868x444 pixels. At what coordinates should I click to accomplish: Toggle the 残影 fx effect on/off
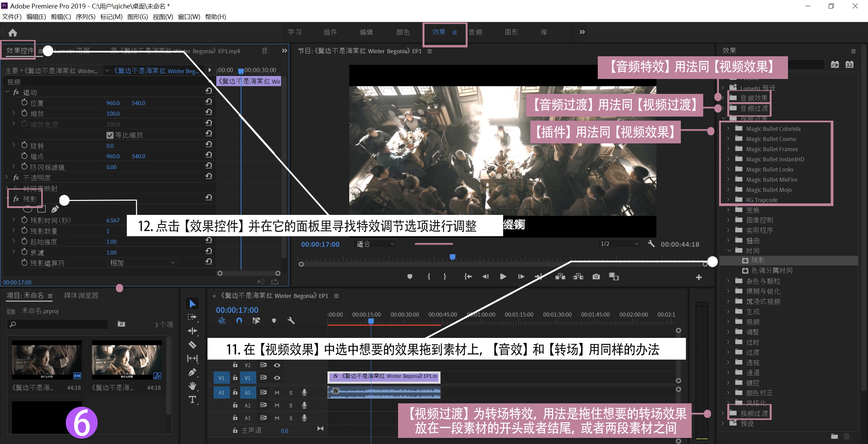click(16, 199)
